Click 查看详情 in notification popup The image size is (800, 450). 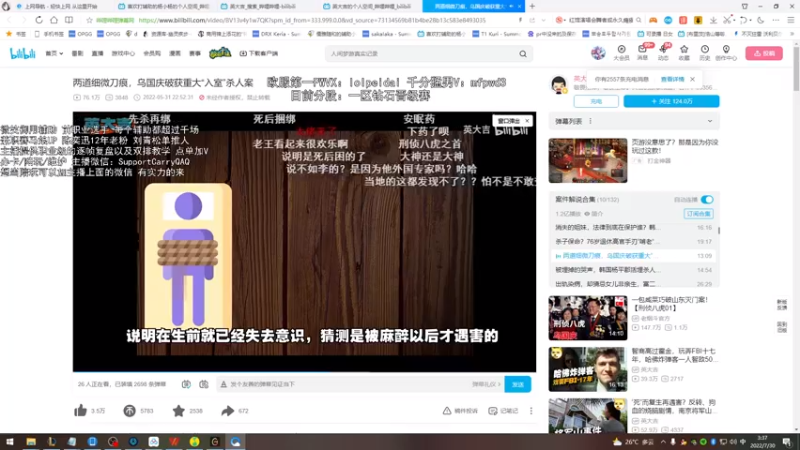672,80
